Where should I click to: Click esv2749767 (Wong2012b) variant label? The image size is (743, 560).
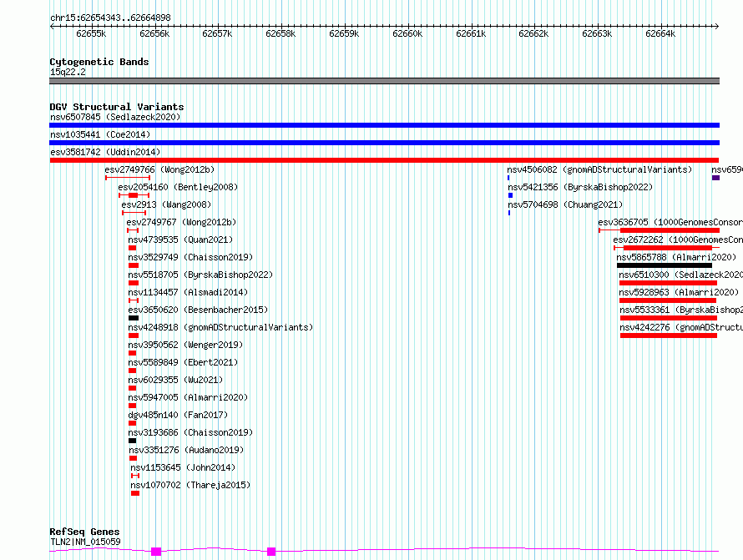(x=181, y=222)
